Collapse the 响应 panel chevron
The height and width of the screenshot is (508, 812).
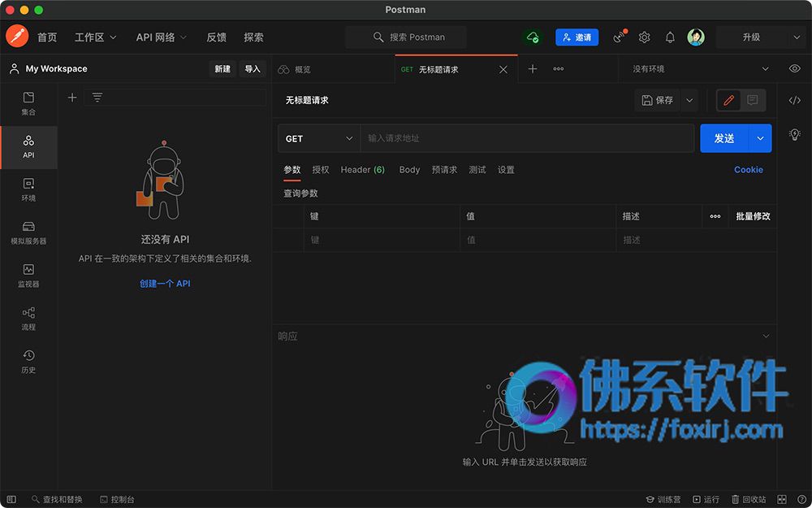[x=766, y=336]
